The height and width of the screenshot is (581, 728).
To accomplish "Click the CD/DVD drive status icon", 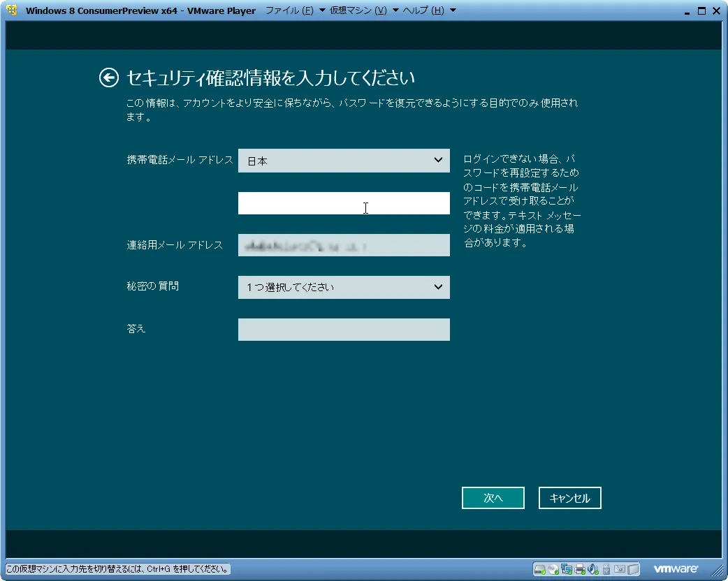I will click(553, 568).
